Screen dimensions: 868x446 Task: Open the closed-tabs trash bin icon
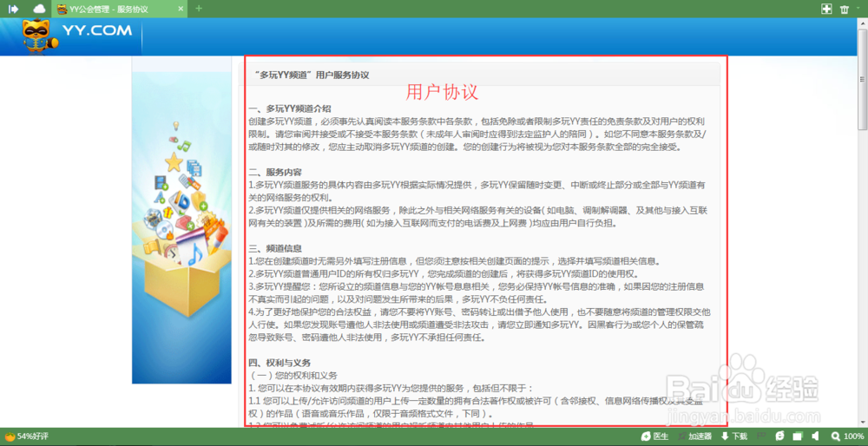[x=845, y=9]
